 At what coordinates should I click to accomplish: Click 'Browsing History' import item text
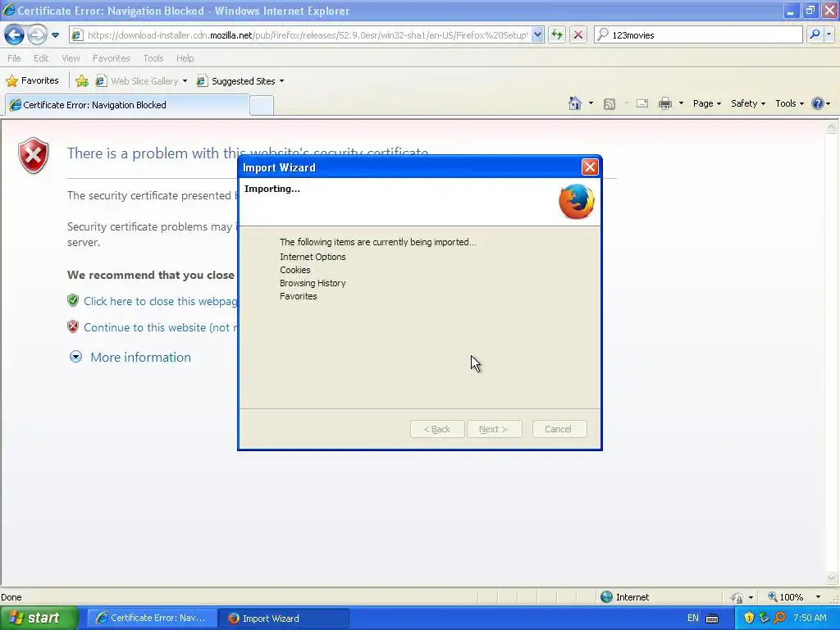coord(313,283)
